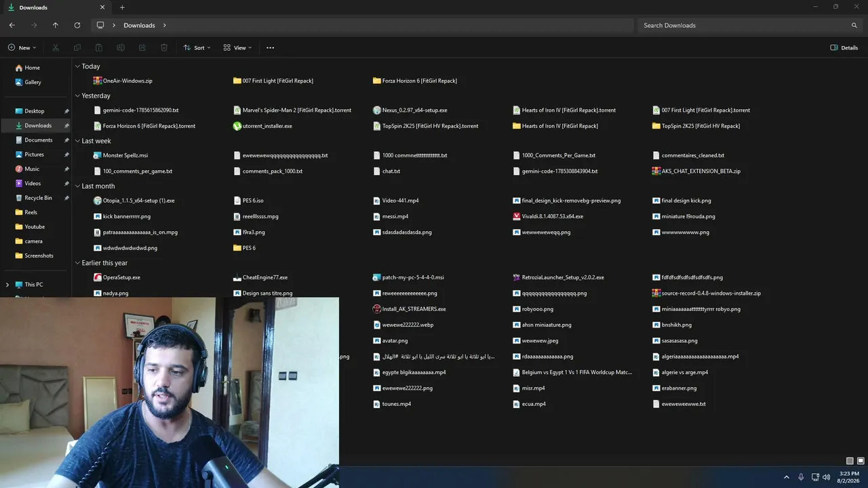The image size is (868, 488).
Task: Toggle the Details pane
Action: tap(844, 47)
